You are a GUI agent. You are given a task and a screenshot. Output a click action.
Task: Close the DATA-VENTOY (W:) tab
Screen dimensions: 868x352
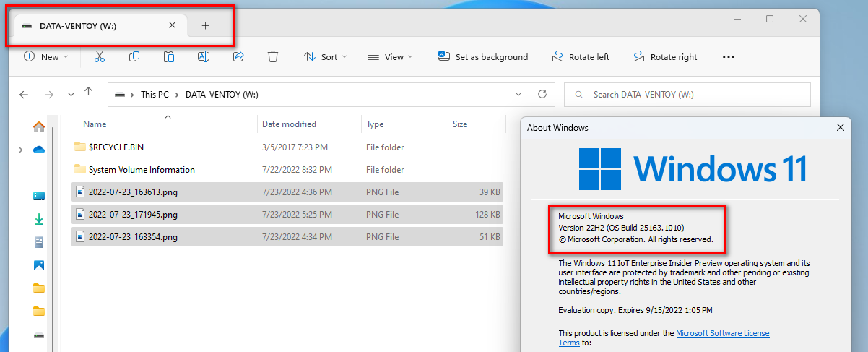click(172, 25)
